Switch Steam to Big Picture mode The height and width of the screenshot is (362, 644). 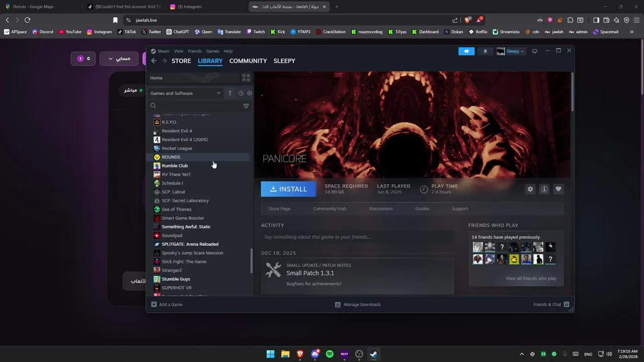pos(534,51)
